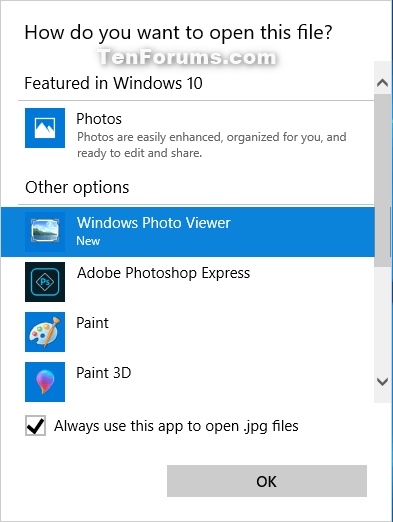Viewport: 393px width, 522px height.
Task: Click the scrollbar down arrow
Action: tap(382, 381)
